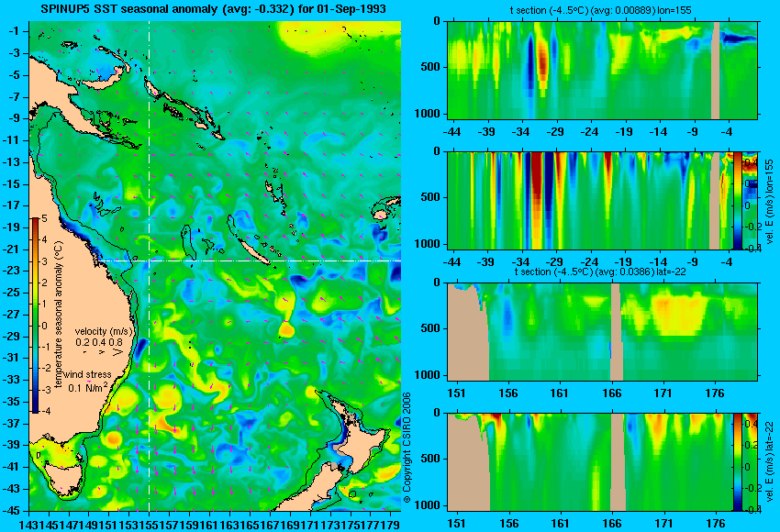Image resolution: width=780 pixels, height=532 pixels.
Task: Click depth label '1000' on the lat=-22 velocity section
Action: [x=428, y=505]
